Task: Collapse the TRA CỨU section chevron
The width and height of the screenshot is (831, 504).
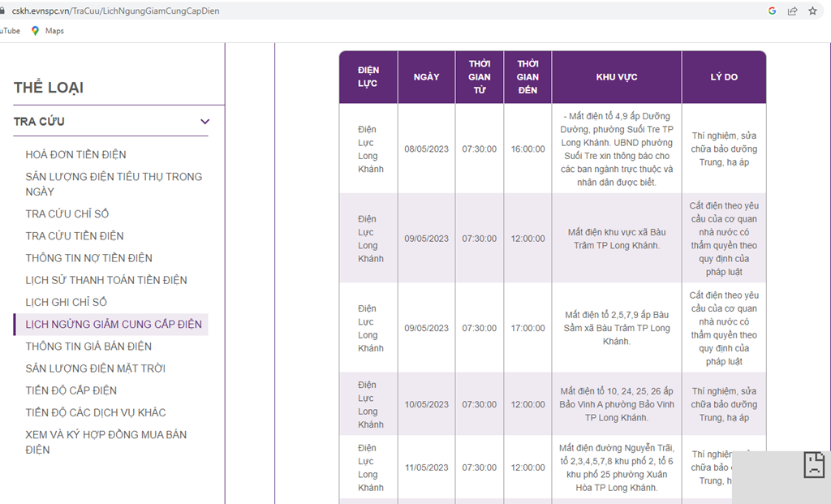Action: 205,122
